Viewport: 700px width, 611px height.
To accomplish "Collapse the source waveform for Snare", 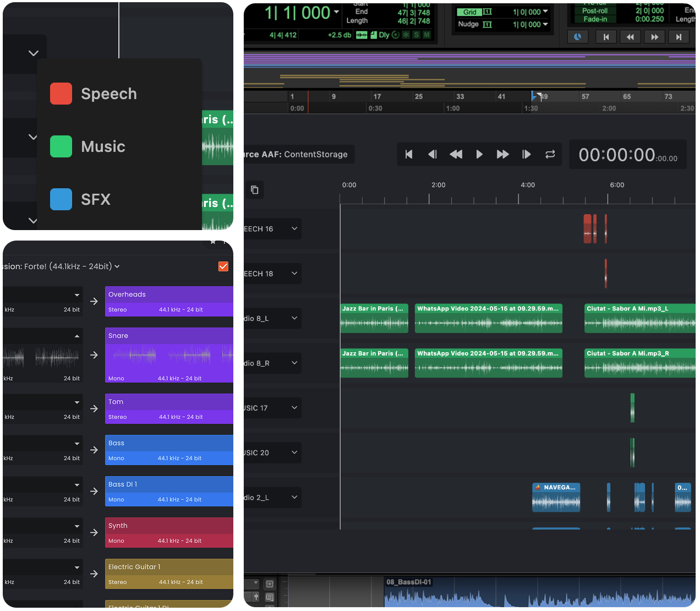I will [x=77, y=336].
